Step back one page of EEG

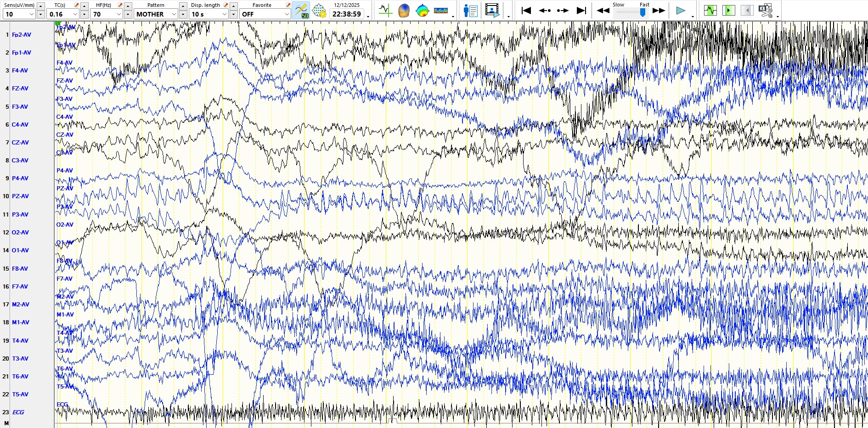(545, 11)
